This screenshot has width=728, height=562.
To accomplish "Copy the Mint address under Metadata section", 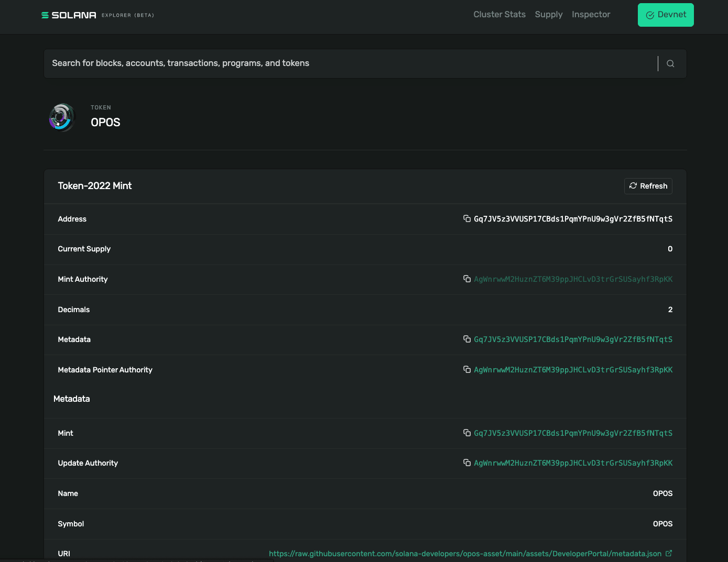I will click(466, 433).
